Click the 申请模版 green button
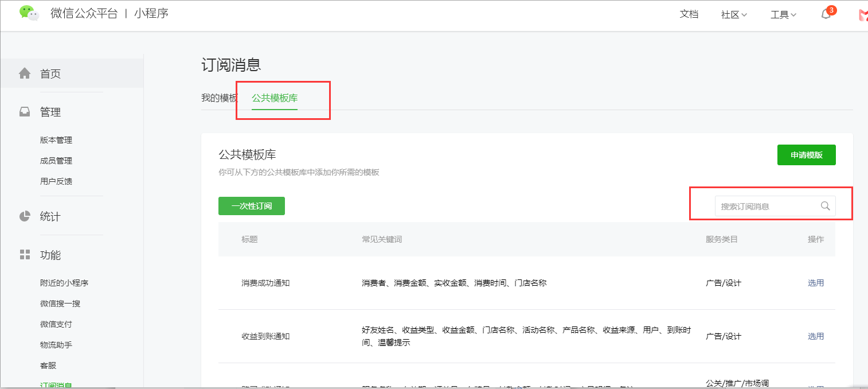This screenshot has width=868, height=389. coord(806,155)
